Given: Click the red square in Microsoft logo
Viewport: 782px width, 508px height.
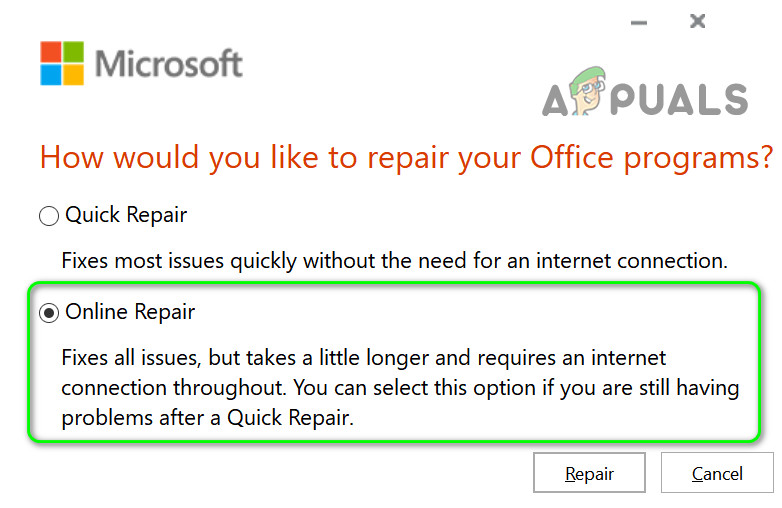Looking at the screenshot, I should tap(52, 52).
